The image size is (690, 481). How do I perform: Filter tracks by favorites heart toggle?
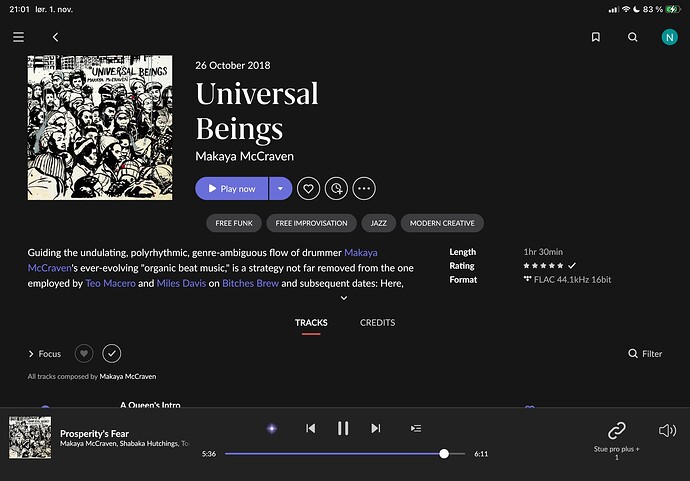(84, 353)
